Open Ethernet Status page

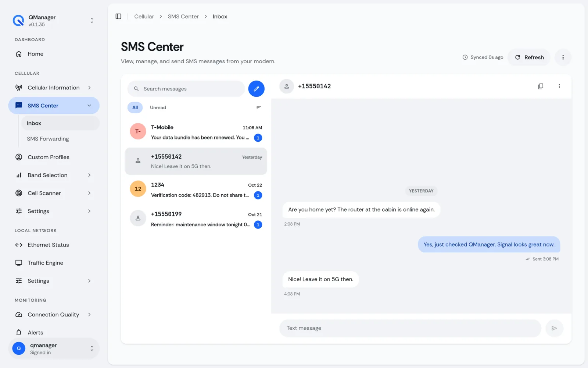coord(54,245)
